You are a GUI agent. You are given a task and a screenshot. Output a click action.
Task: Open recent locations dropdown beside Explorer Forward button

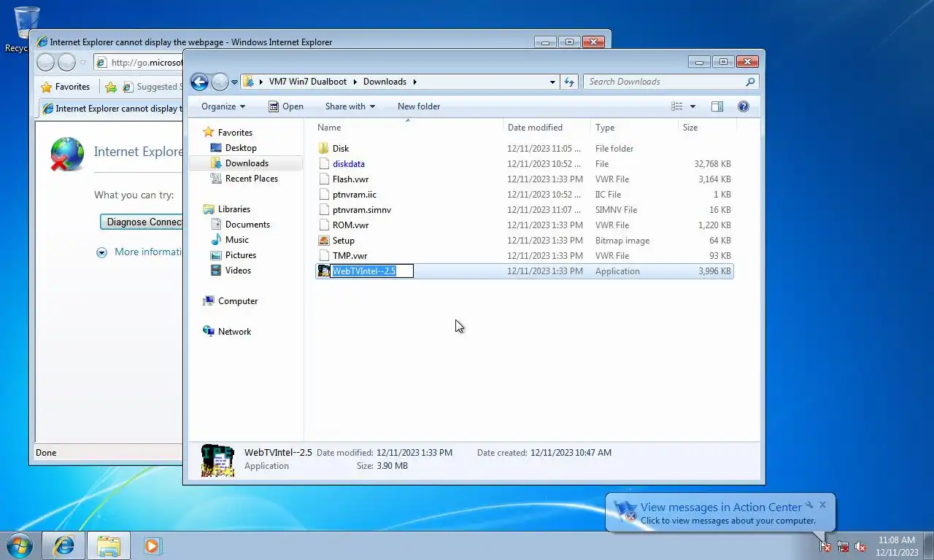pyautogui.click(x=234, y=82)
